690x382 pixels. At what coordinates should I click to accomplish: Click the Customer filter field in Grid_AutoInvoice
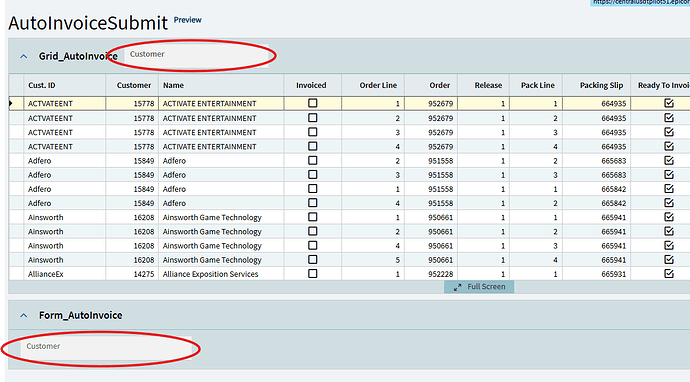point(196,55)
